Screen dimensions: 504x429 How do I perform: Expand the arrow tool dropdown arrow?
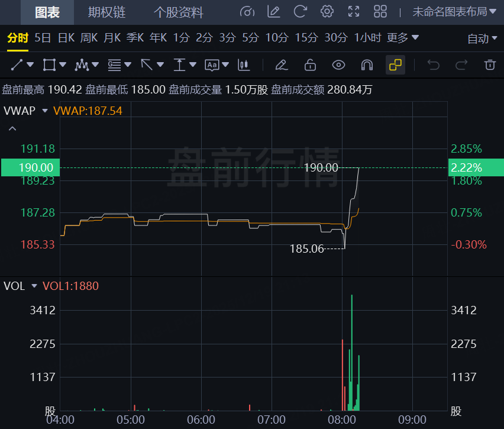(x=160, y=65)
